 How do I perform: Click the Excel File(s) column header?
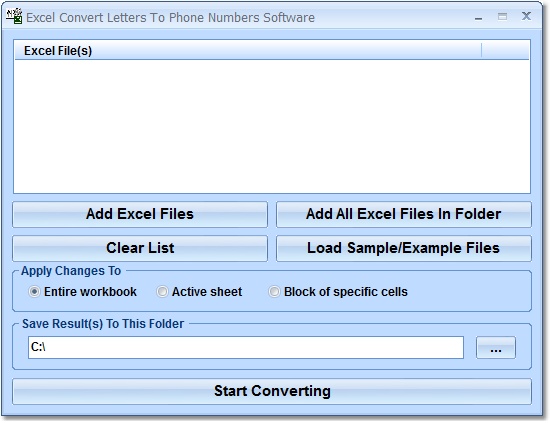(248, 51)
